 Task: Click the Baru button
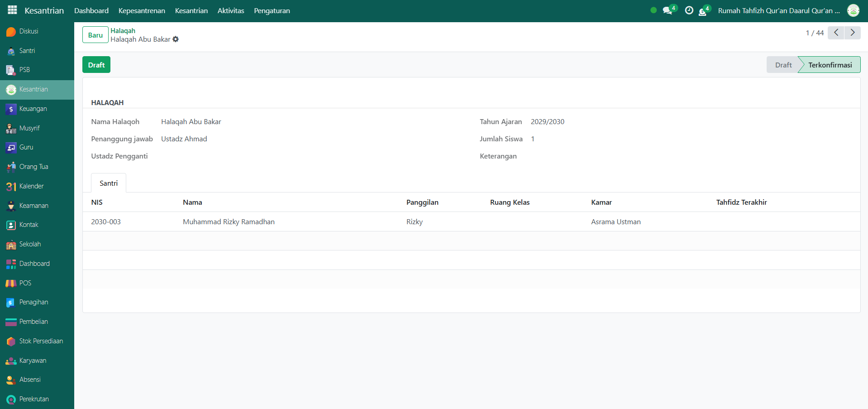95,35
